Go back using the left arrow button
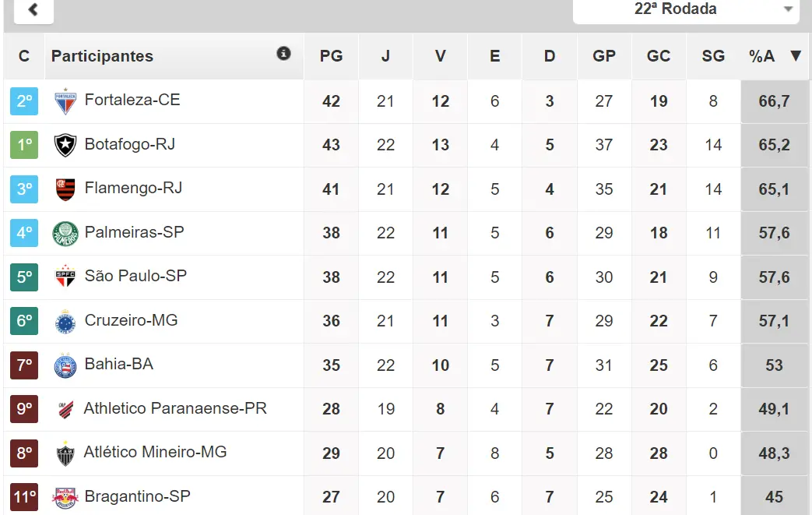The image size is (812, 515). 33,10
